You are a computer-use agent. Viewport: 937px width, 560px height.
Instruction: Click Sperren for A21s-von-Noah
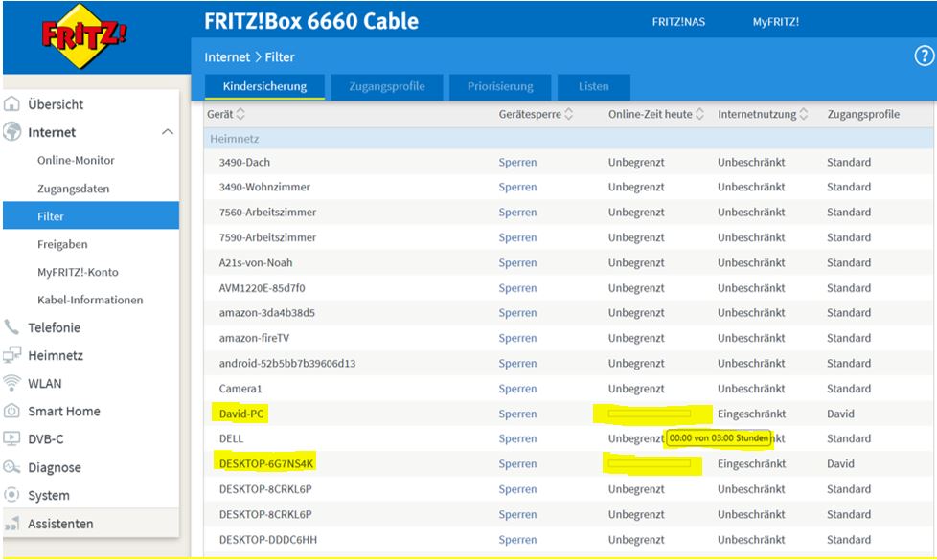tap(517, 262)
